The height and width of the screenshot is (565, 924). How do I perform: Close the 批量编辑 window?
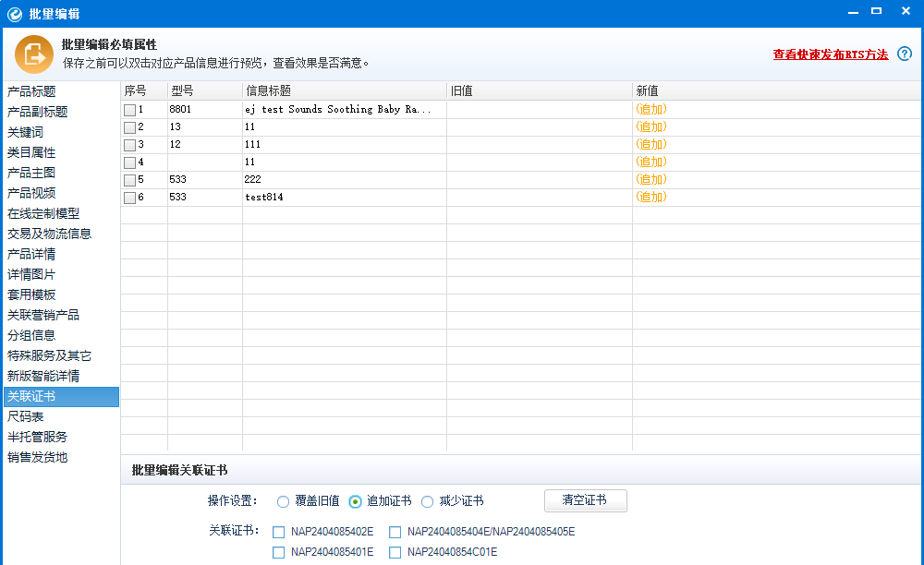click(906, 11)
